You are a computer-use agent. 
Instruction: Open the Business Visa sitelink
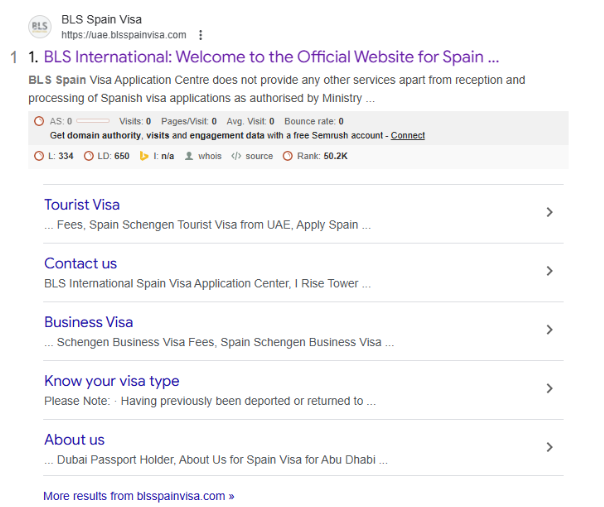tap(89, 322)
